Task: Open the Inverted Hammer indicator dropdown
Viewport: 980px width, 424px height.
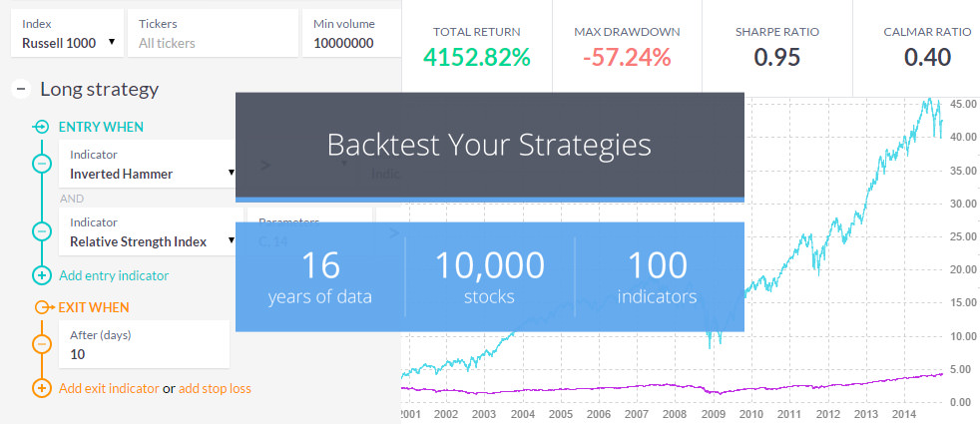Action: point(148,174)
